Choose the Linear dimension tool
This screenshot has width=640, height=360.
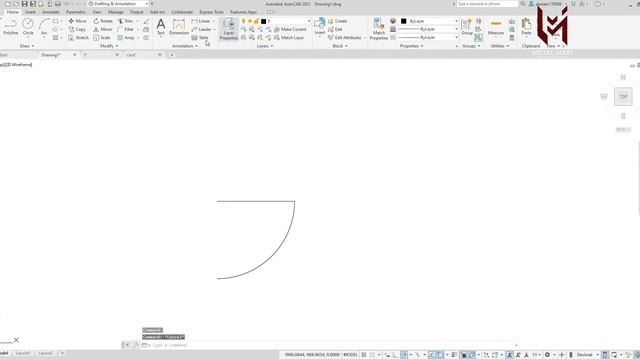click(201, 21)
